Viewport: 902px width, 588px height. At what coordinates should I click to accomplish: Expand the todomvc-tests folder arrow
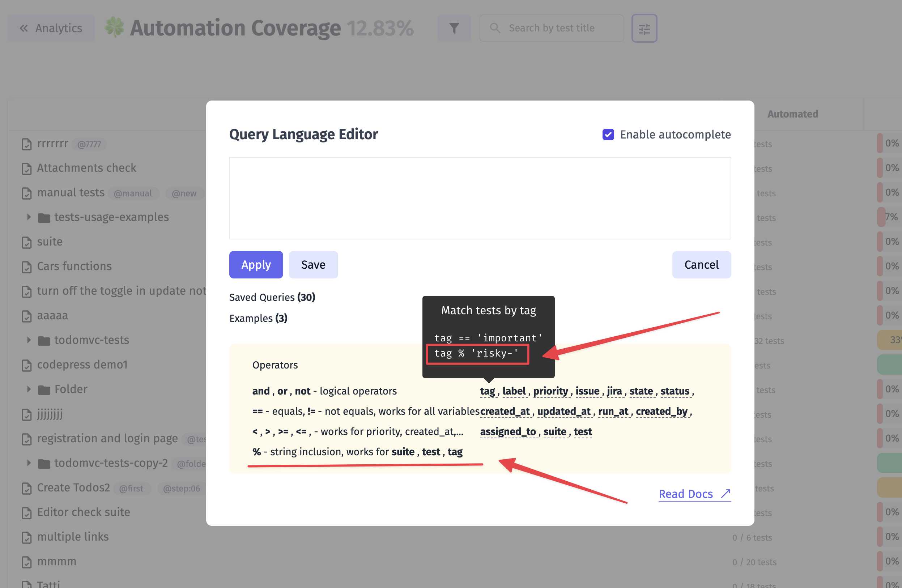29,340
